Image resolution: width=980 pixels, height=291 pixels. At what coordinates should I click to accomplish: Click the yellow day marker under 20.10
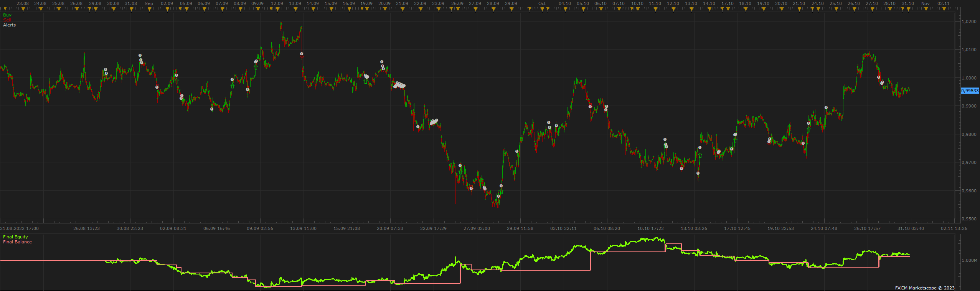point(781,10)
